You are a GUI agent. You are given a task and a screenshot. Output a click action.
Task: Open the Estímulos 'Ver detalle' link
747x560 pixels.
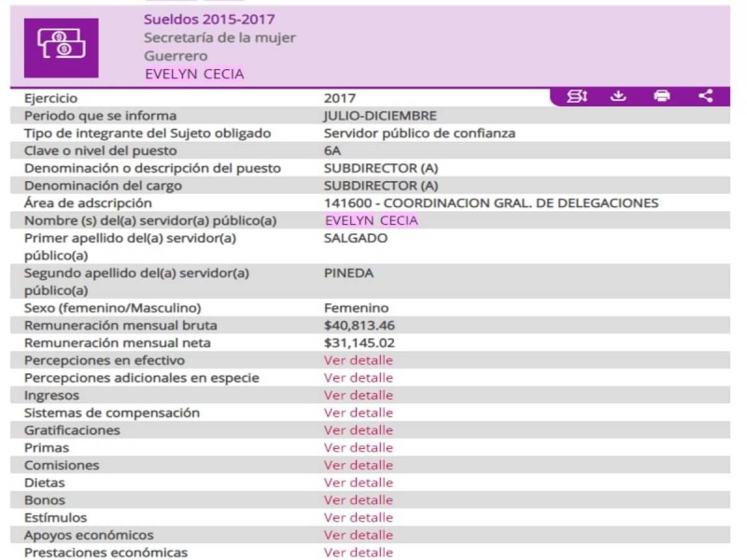(x=359, y=517)
